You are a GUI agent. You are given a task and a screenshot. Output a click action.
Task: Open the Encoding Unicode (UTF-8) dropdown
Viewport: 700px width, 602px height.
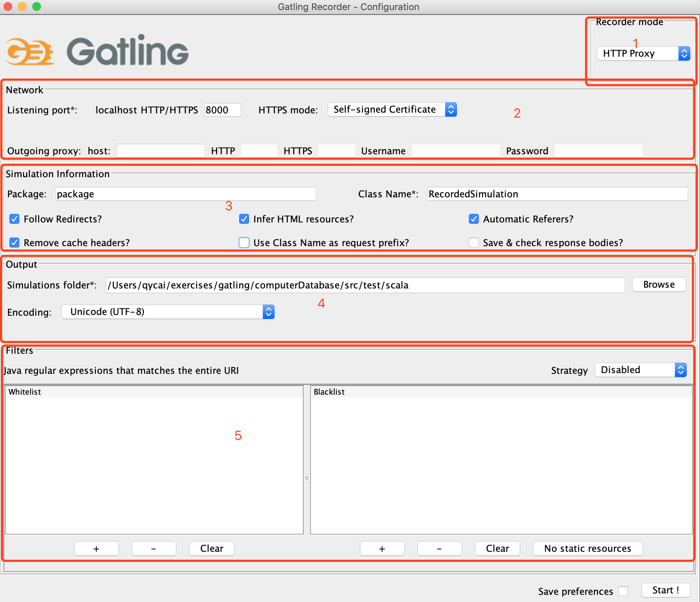click(x=168, y=312)
